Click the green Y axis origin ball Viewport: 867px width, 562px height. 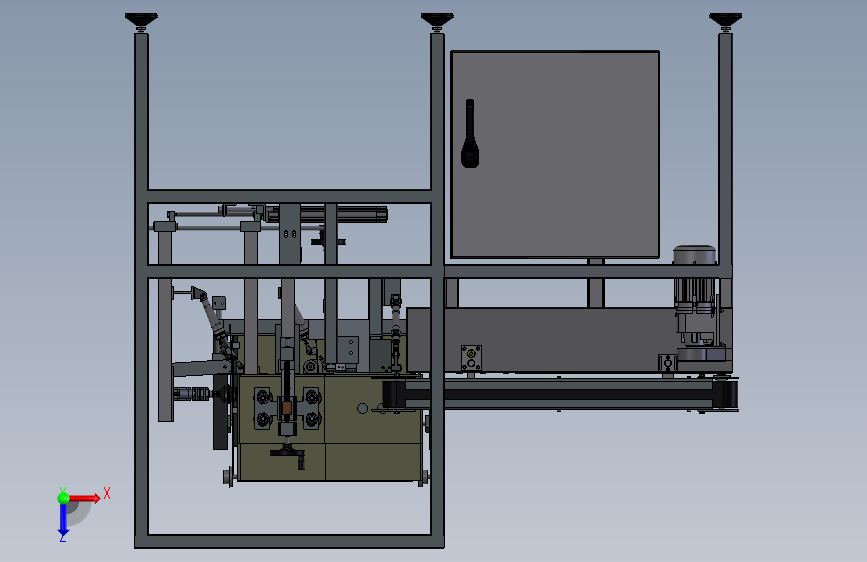63,498
